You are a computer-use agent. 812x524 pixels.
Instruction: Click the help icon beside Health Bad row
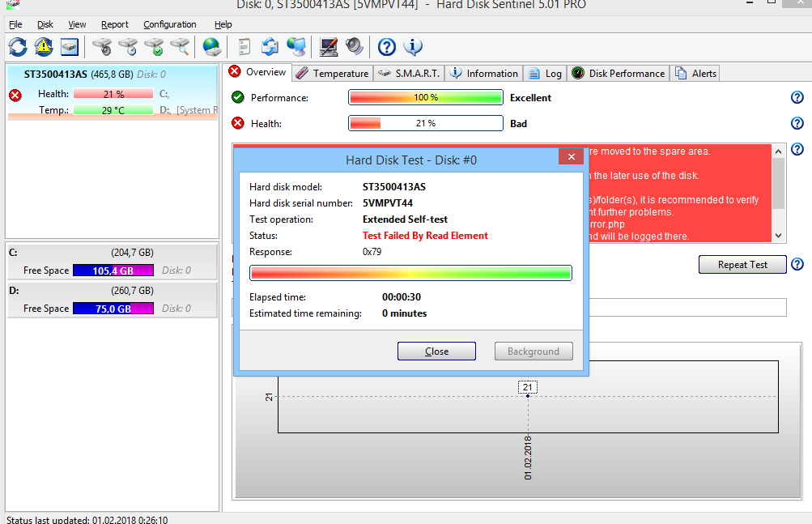coord(797,123)
